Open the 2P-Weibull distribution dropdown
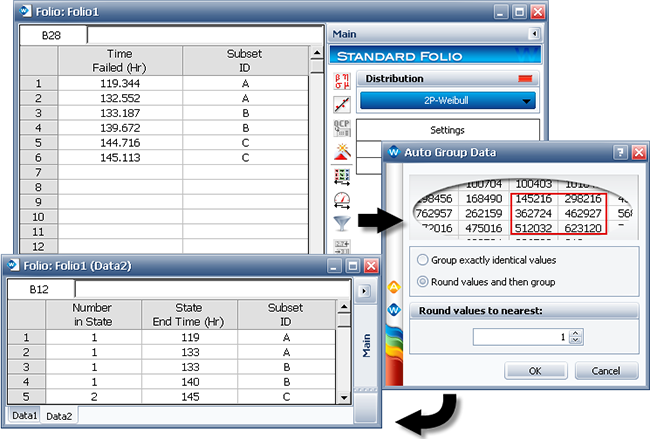The height and width of the screenshot is (439, 650). pyautogui.click(x=448, y=100)
